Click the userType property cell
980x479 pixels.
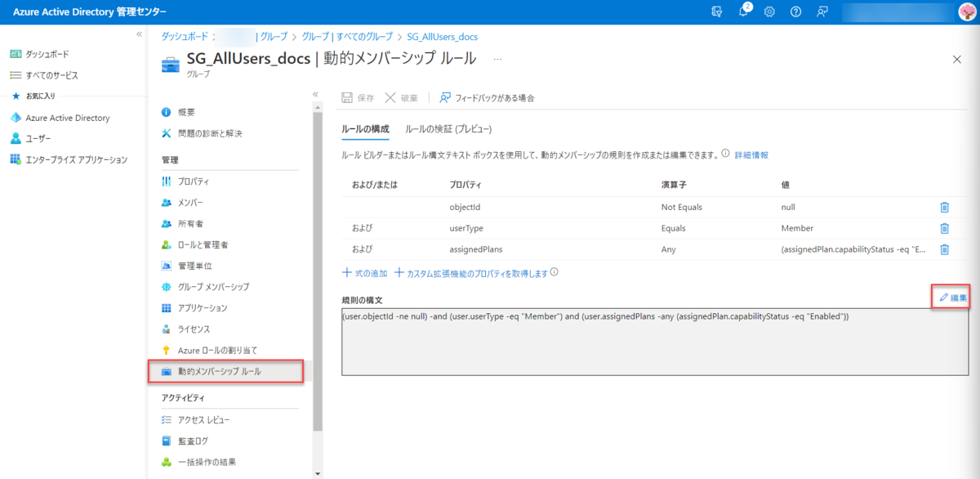pyautogui.click(x=468, y=228)
